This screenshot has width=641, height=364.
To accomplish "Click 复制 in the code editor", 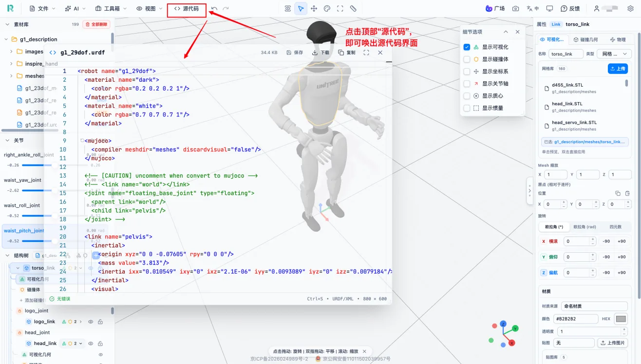I will 347,53.
